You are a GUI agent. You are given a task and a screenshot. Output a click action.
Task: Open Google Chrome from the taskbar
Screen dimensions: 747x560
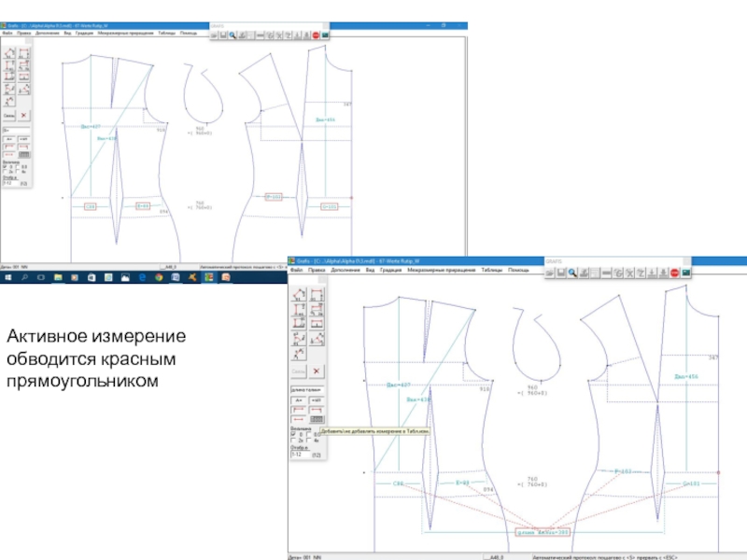click(159, 277)
